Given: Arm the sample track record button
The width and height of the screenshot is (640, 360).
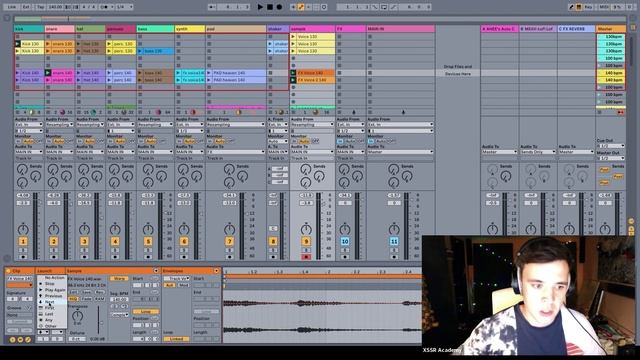Looking at the screenshot, I should click(x=306, y=257).
